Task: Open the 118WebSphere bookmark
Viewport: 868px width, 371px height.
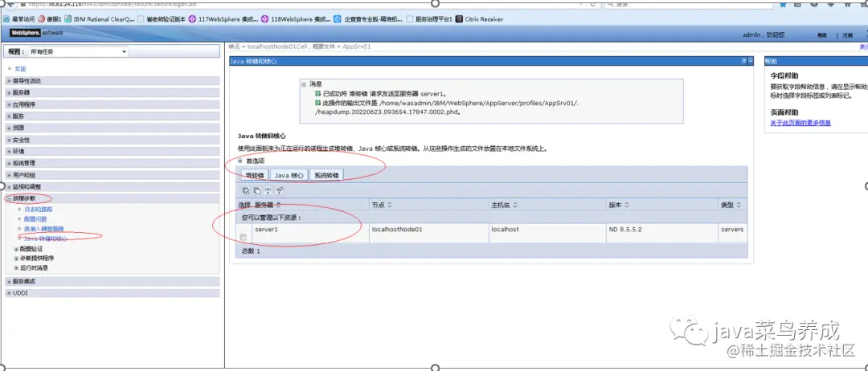Action: point(296,18)
